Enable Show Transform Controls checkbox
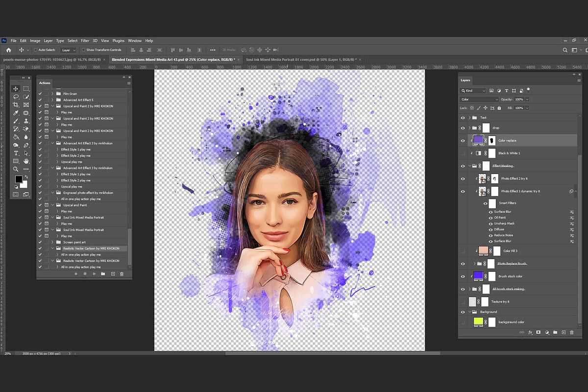Image resolution: width=588 pixels, height=392 pixels. (83, 50)
